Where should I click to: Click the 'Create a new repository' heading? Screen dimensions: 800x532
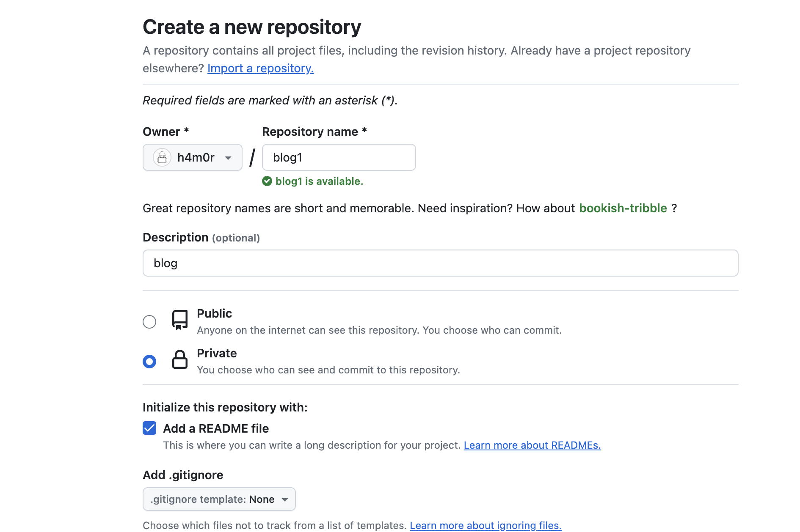pos(252,27)
